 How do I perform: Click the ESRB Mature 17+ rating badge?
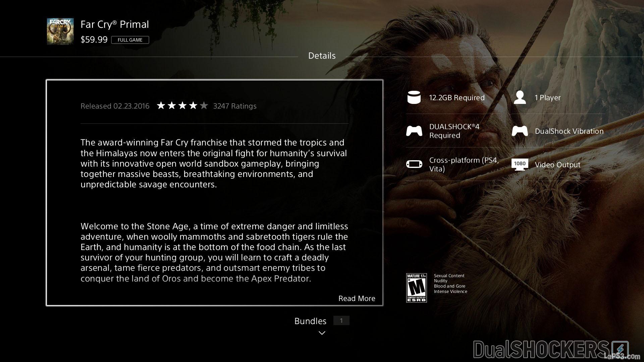pos(416,288)
